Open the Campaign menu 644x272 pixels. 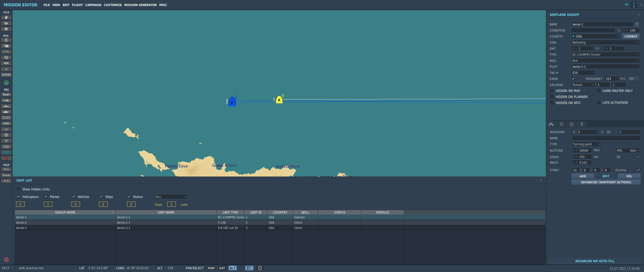(93, 5)
